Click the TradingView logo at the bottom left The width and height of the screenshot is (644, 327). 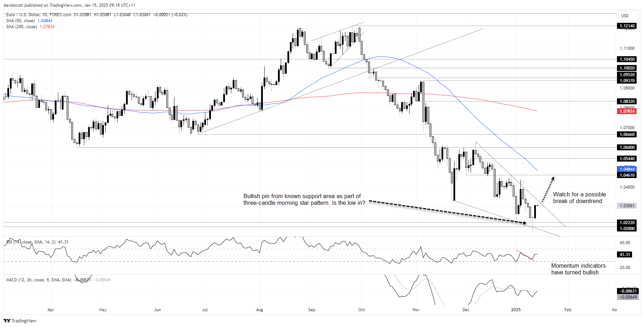(20, 321)
